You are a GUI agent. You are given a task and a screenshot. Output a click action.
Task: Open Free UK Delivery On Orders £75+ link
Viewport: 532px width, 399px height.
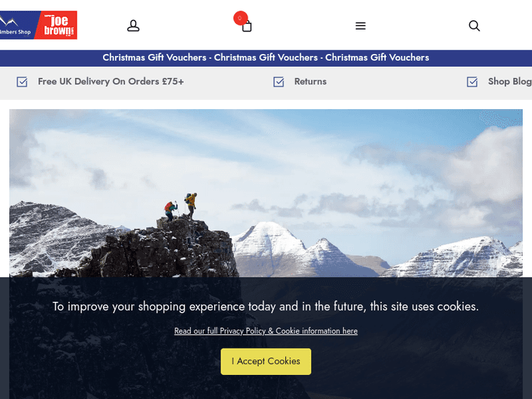point(111,82)
